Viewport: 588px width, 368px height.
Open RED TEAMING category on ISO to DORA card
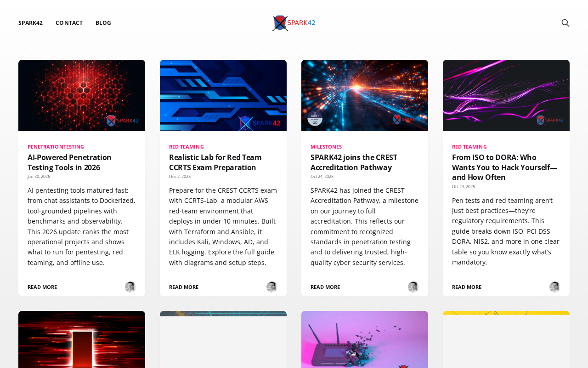click(x=469, y=147)
